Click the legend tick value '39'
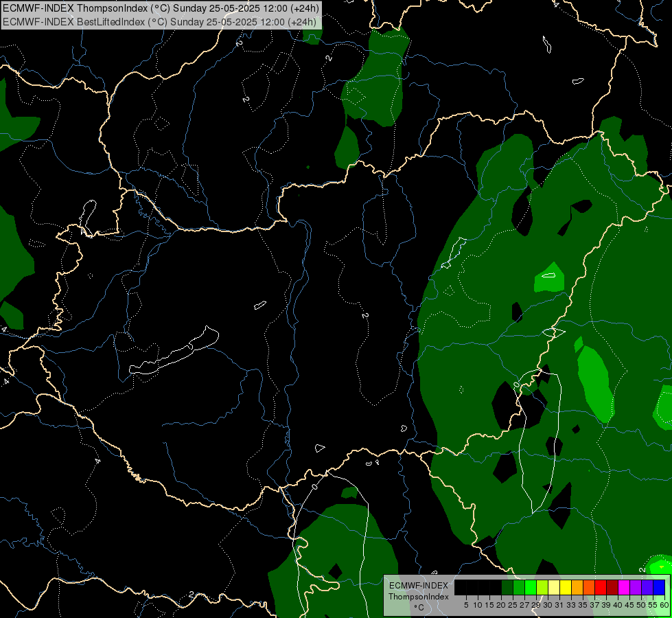The height and width of the screenshot is (618, 672). (606, 605)
